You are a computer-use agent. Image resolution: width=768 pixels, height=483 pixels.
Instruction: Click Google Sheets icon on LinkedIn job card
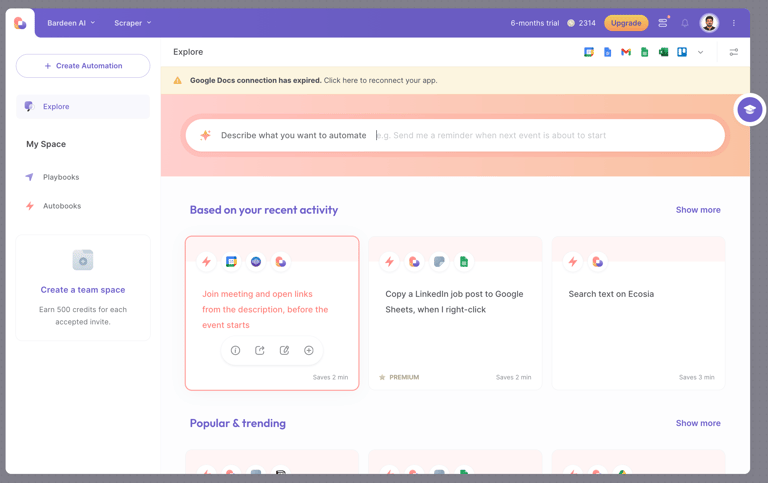(x=463, y=262)
